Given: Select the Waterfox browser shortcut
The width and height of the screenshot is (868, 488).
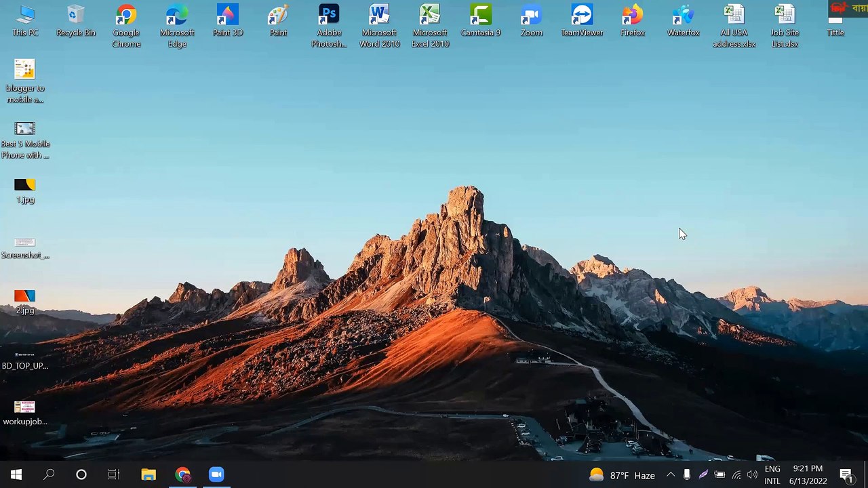Looking at the screenshot, I should click(683, 20).
